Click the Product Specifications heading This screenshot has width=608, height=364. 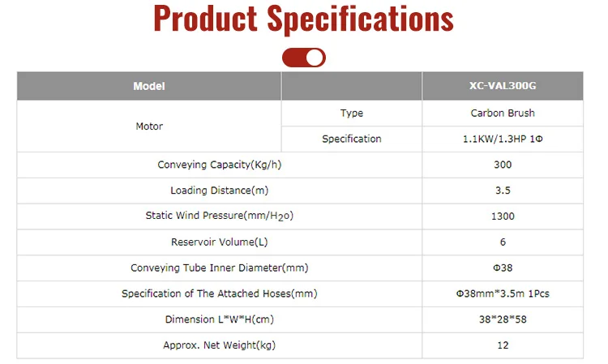(304, 19)
